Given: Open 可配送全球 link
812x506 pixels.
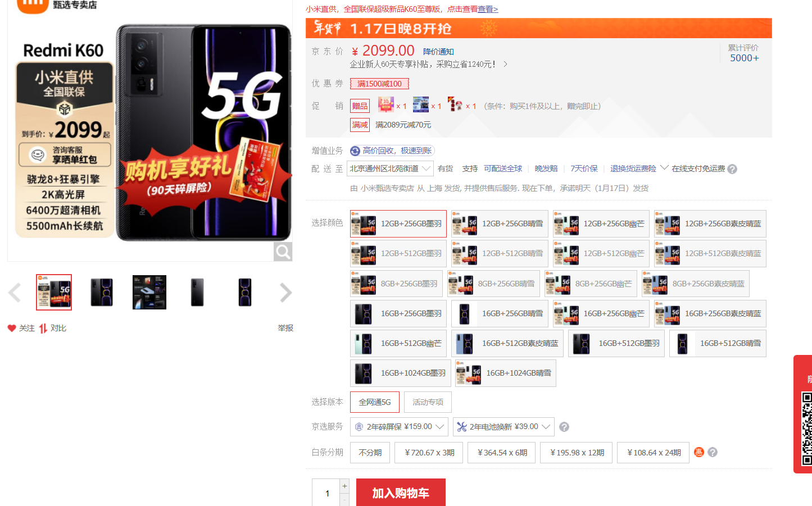Looking at the screenshot, I should tap(503, 168).
